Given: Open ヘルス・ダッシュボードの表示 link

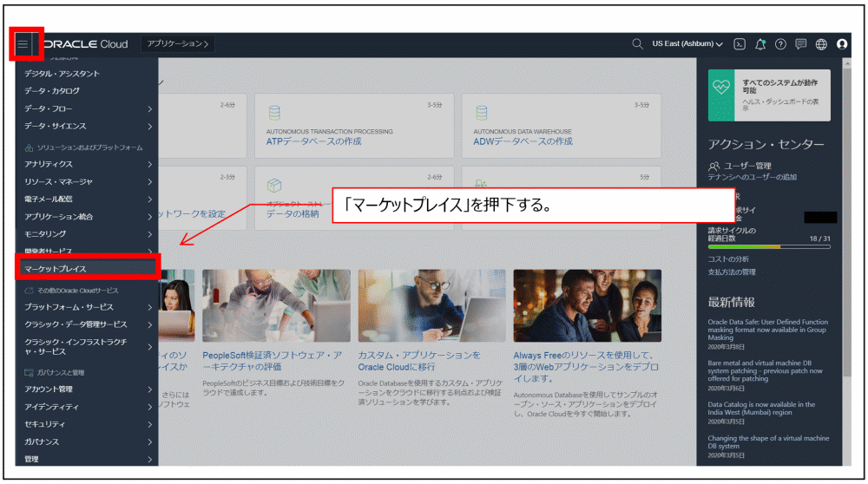Looking at the screenshot, I should 780,105.
